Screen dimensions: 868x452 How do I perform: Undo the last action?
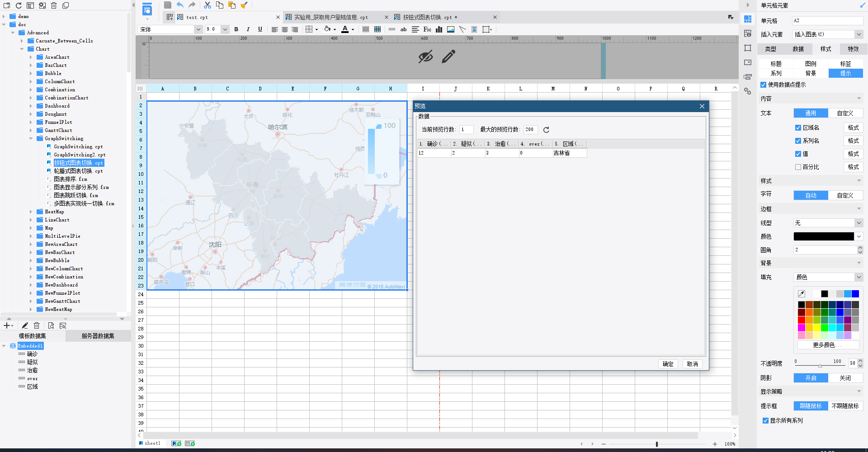coord(180,5)
